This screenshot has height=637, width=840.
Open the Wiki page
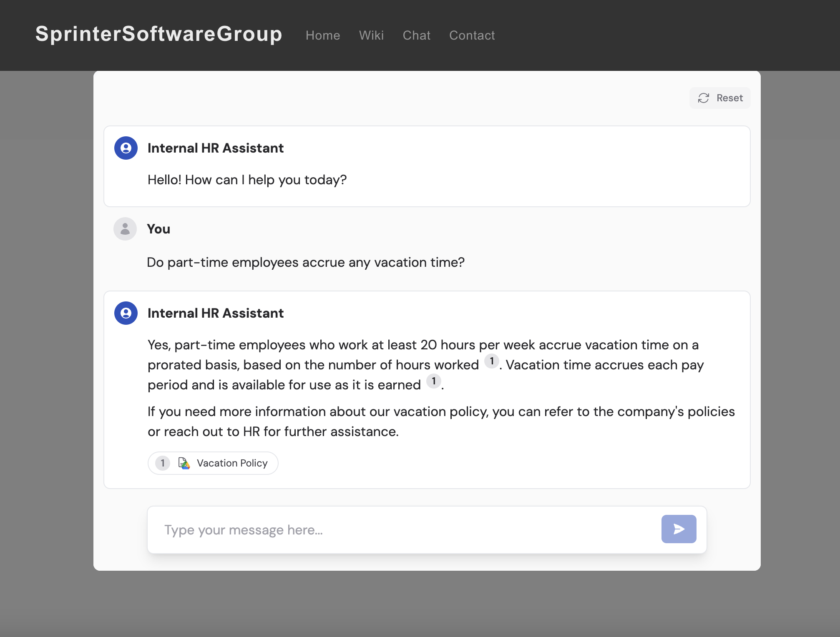[371, 35]
